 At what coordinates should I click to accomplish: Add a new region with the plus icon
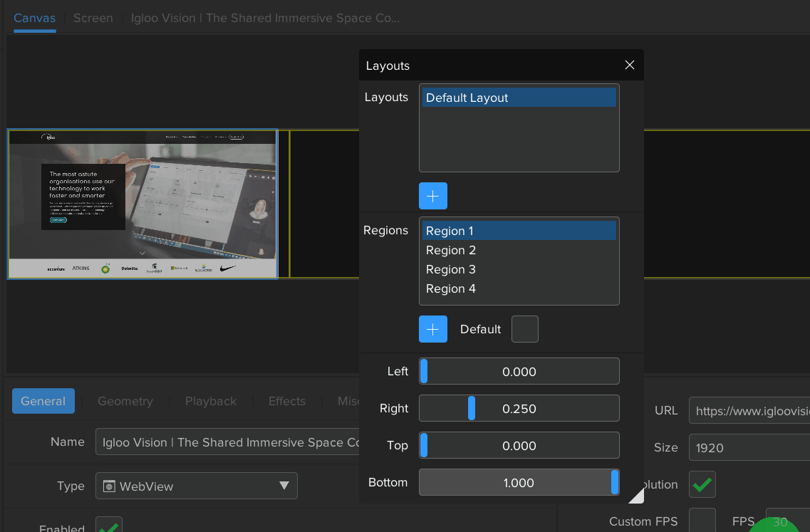(x=433, y=328)
